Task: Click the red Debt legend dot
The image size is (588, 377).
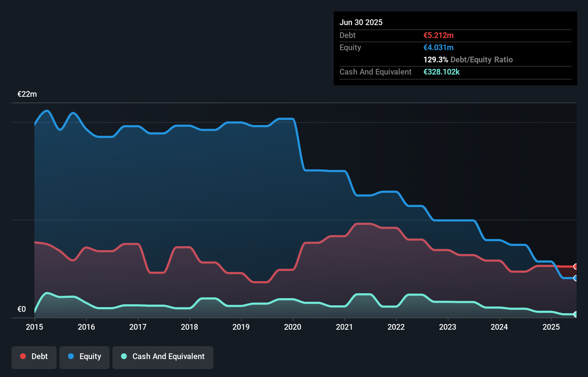Action: click(x=22, y=357)
